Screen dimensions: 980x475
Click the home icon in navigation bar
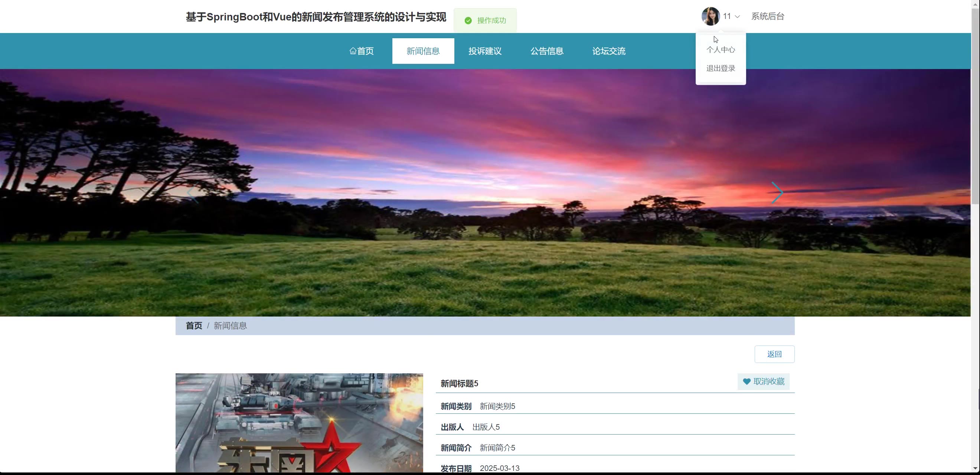coord(353,51)
